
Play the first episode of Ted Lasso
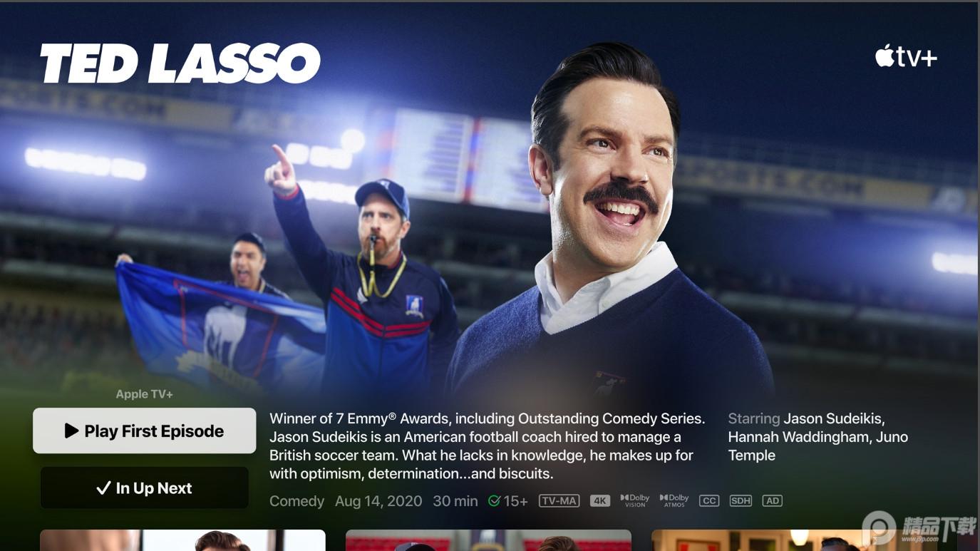coord(145,431)
